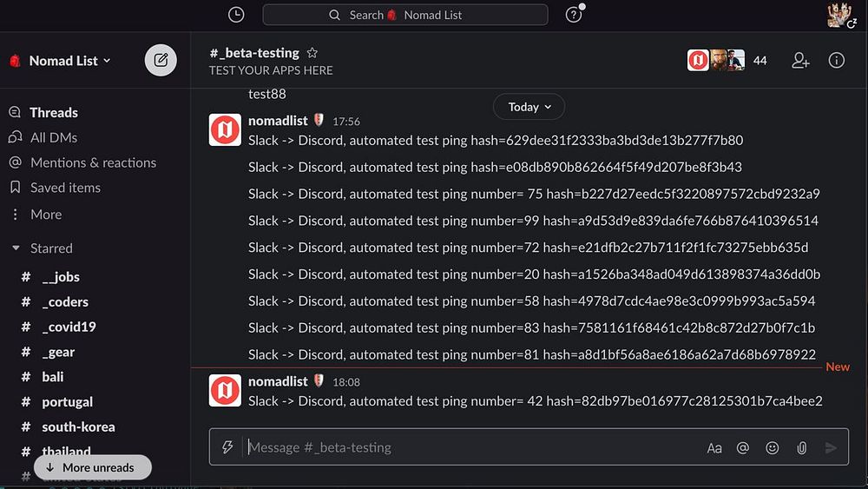Open nomadlist username at 17:56
This screenshot has width=868, height=489.
coord(278,121)
